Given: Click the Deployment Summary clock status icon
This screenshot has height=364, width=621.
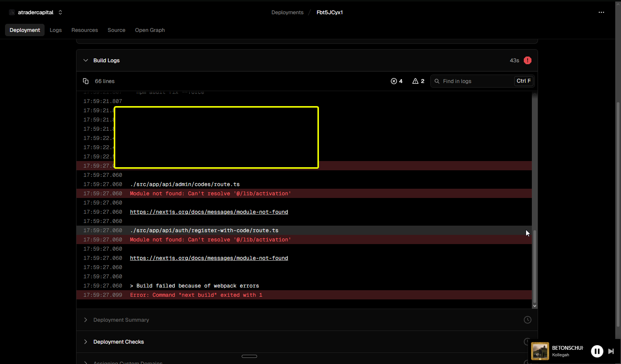Looking at the screenshot, I should click(x=528, y=320).
